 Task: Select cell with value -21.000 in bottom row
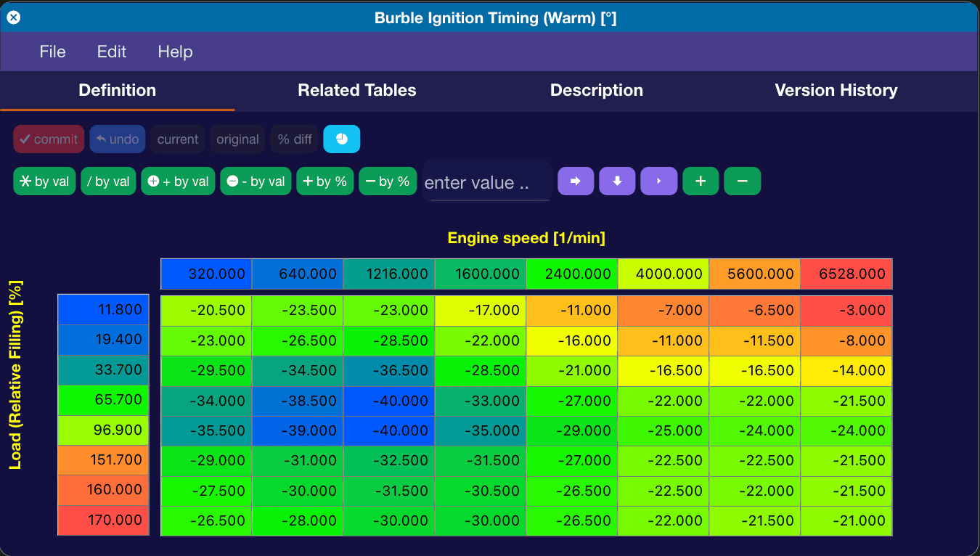click(846, 521)
